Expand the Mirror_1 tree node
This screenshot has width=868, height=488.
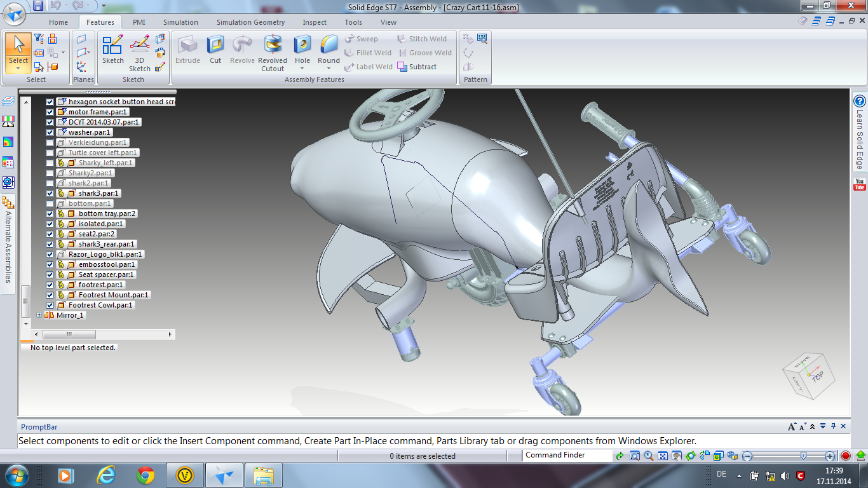[x=39, y=315]
